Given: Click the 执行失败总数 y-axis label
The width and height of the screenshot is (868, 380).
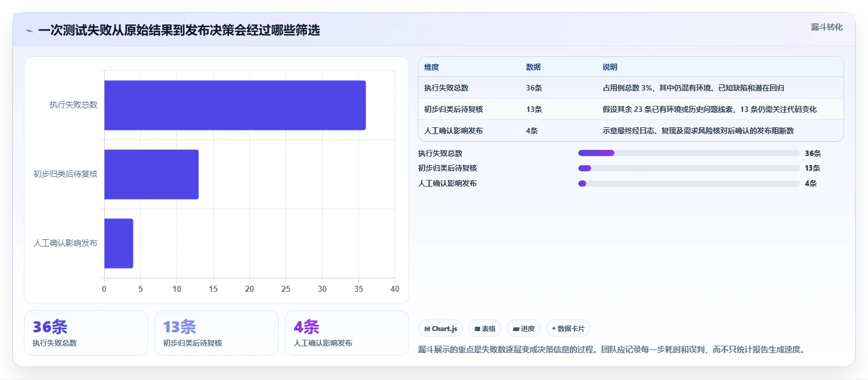Looking at the screenshot, I should 74,105.
